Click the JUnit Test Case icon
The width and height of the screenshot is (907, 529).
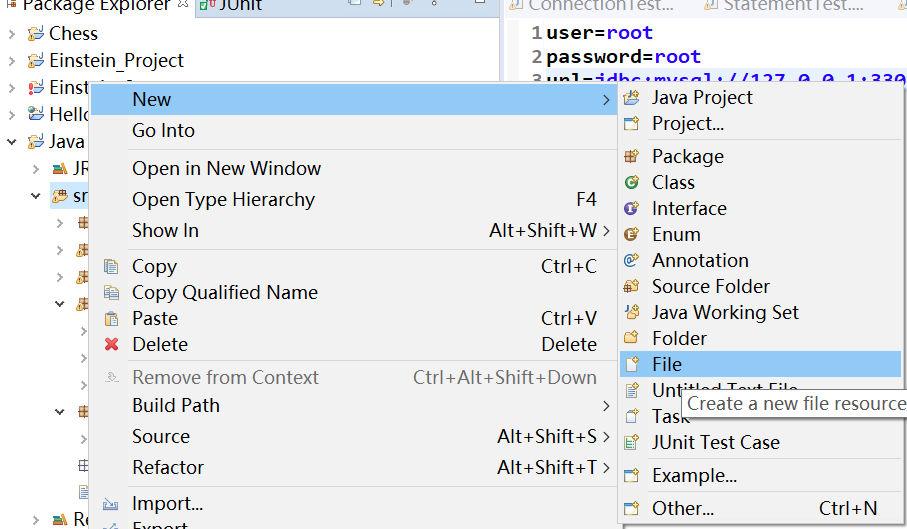pyautogui.click(x=632, y=442)
